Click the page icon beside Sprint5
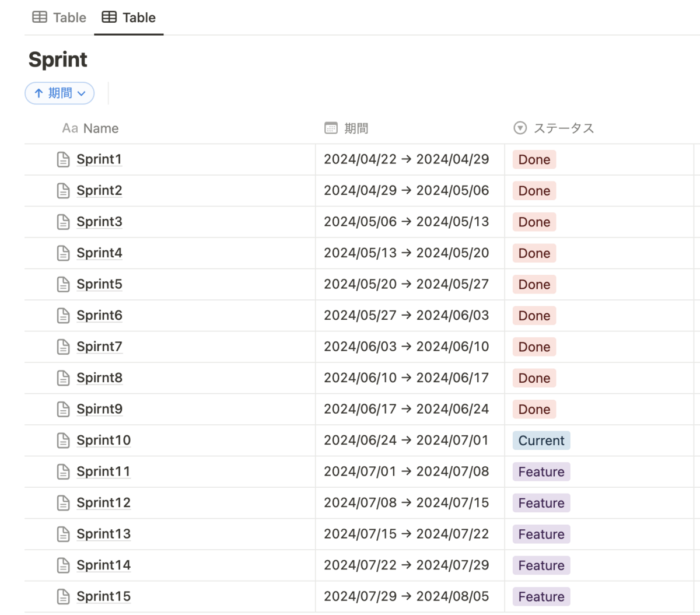700x615 pixels. tap(64, 284)
